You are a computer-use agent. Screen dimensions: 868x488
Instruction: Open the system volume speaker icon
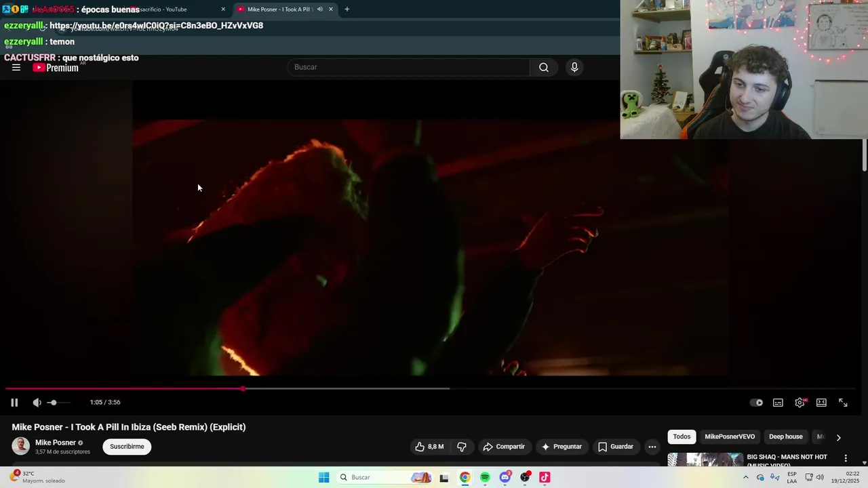[x=820, y=477]
